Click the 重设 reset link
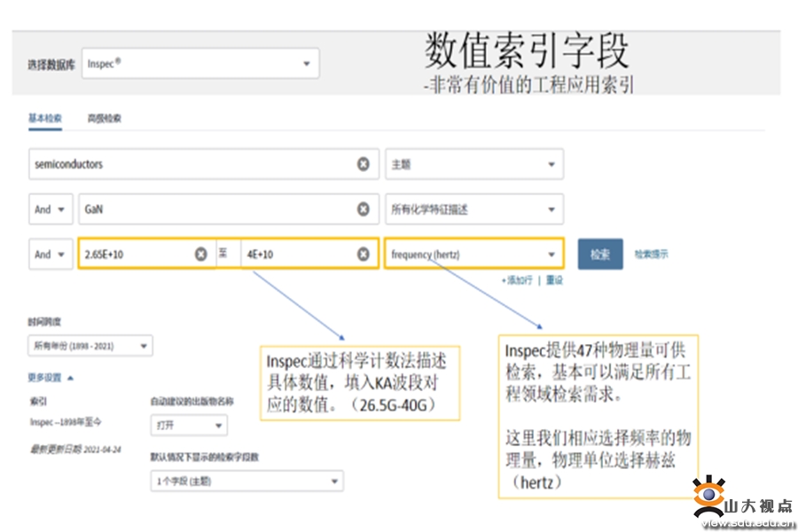 (x=554, y=280)
